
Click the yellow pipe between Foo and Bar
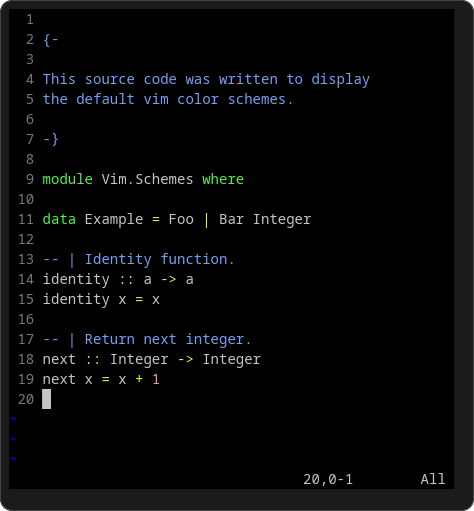(206, 220)
